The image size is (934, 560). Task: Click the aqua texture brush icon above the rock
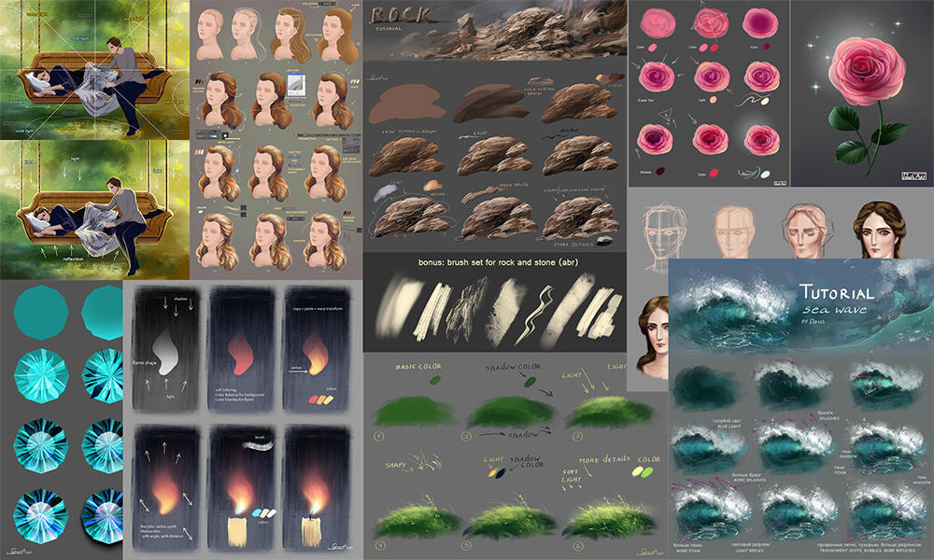point(540,81)
